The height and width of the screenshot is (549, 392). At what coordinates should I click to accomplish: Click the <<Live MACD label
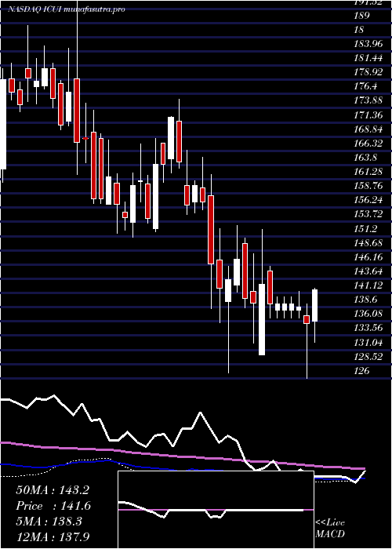(330, 529)
